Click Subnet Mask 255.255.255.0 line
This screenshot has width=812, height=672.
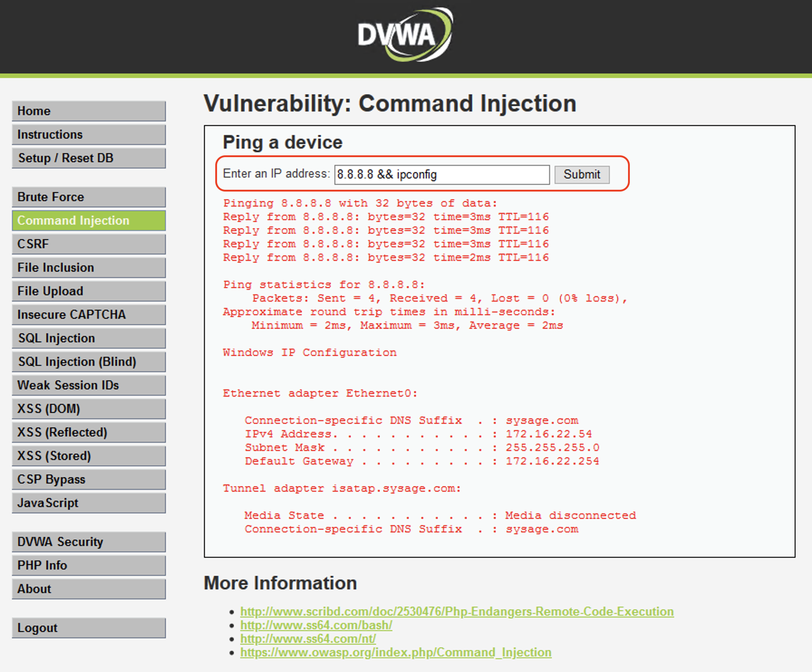click(422, 448)
